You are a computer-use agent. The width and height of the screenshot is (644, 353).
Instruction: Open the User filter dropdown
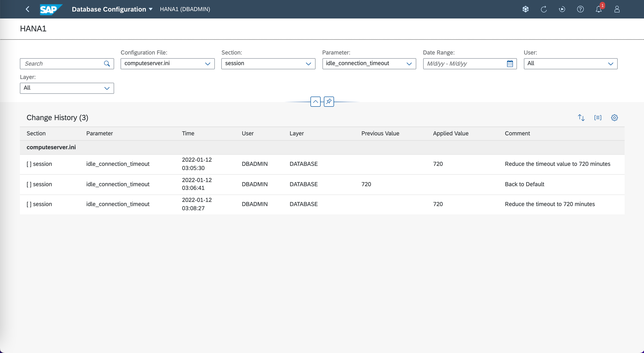click(611, 64)
